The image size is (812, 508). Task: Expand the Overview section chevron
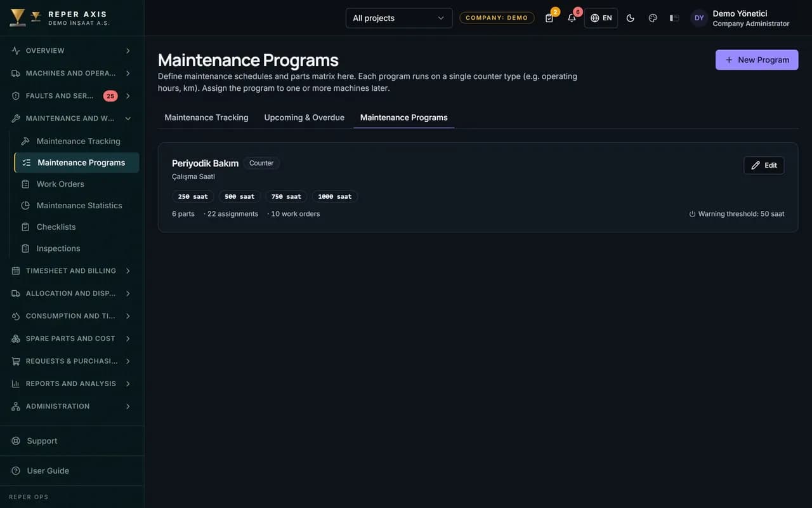coord(128,51)
